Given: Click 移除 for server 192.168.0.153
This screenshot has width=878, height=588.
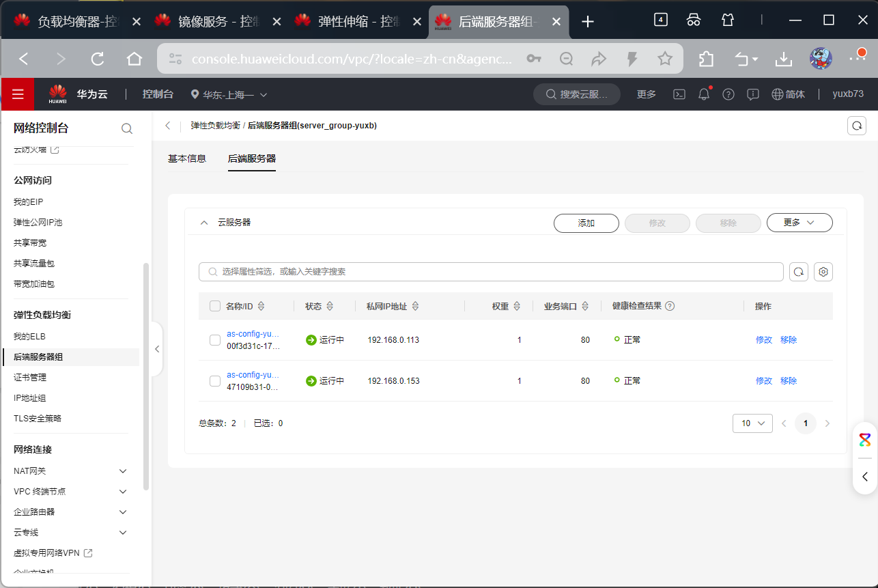Looking at the screenshot, I should (x=789, y=380).
